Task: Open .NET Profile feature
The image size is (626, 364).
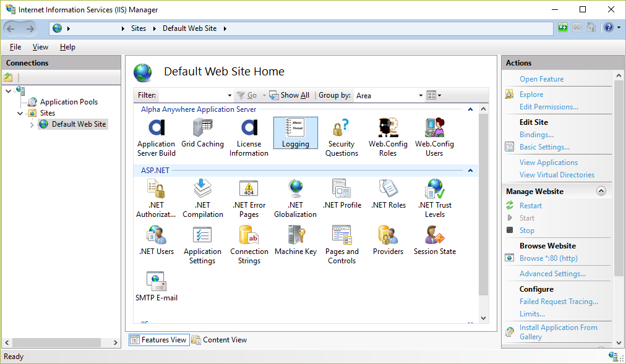Action: (x=341, y=194)
